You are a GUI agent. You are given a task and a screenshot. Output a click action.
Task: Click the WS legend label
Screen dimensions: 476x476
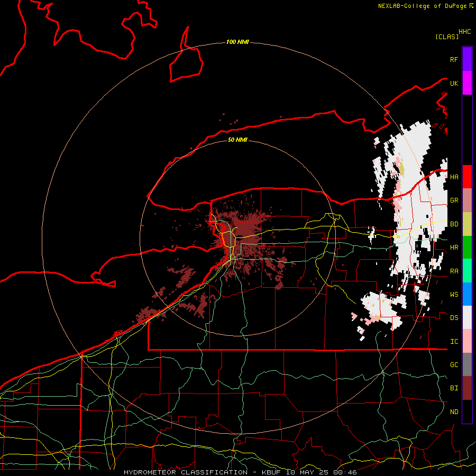coord(454,295)
